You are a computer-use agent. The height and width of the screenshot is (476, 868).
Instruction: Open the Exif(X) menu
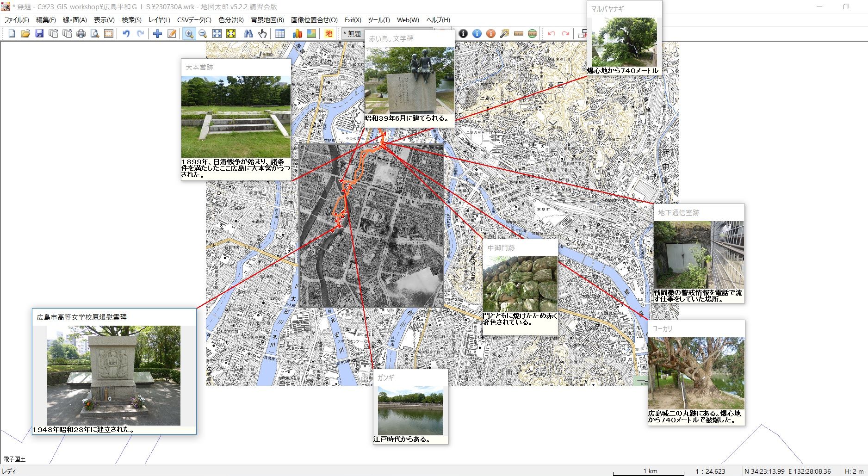point(353,20)
